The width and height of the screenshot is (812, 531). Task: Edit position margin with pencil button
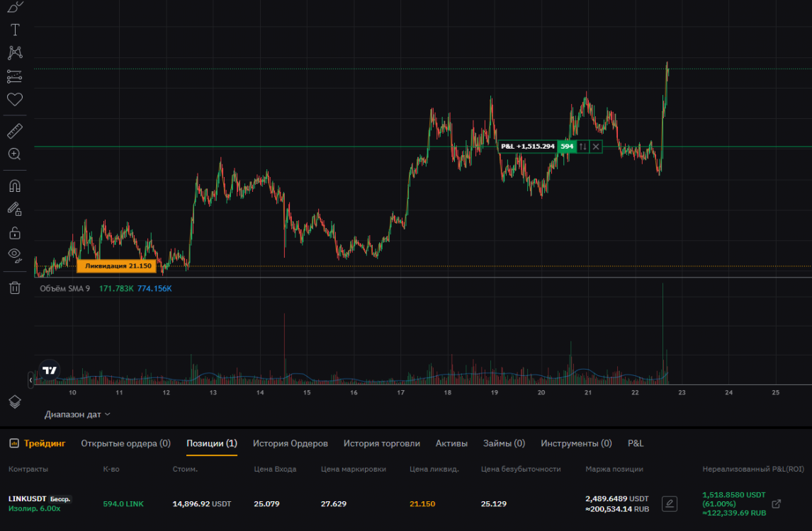coord(669,504)
